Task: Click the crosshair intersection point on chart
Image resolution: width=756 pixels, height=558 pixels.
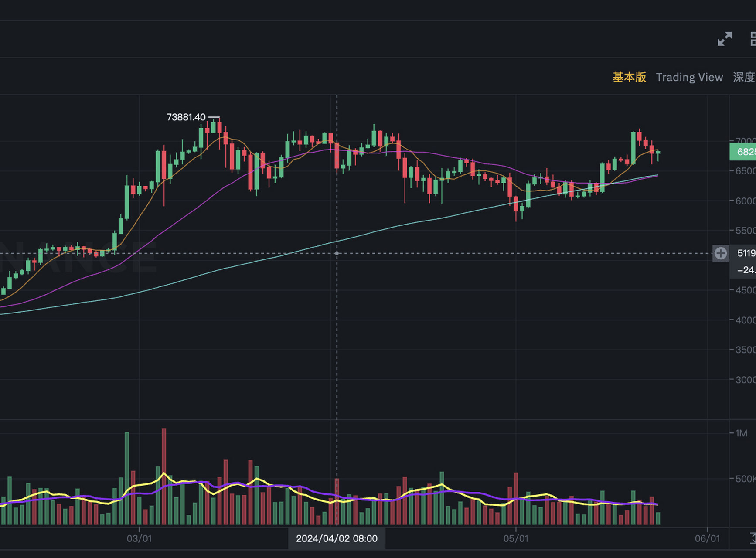Action: pyautogui.click(x=337, y=253)
